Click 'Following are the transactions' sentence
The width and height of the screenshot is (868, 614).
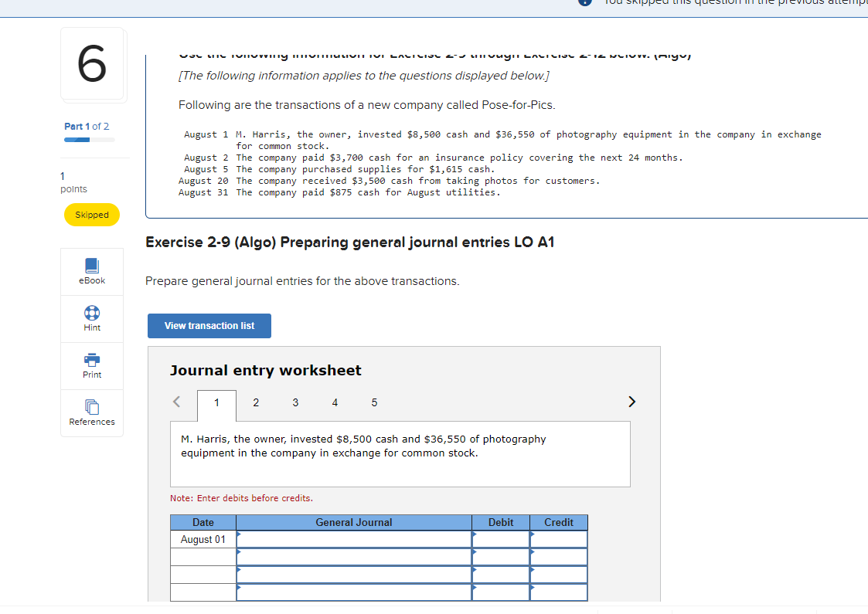click(x=367, y=105)
